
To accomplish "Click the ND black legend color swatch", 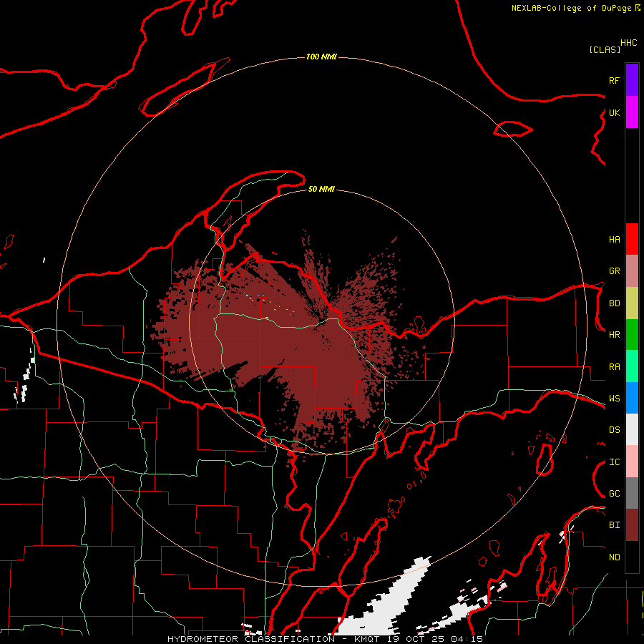I will [x=632, y=557].
